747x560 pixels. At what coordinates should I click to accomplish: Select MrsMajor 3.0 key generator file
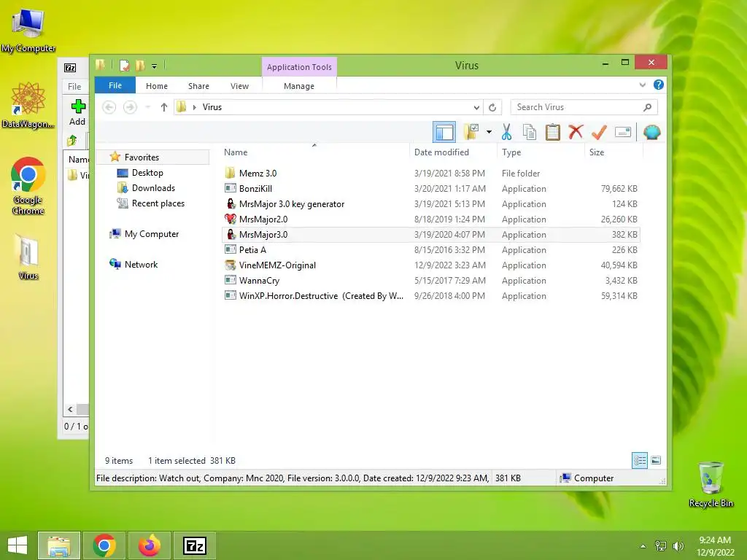coord(430,204)
